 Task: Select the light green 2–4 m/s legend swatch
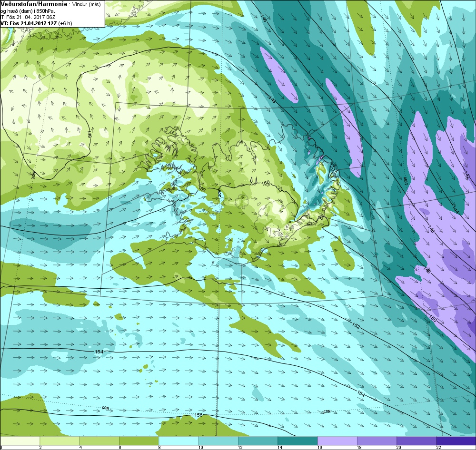pyautogui.click(x=60, y=440)
